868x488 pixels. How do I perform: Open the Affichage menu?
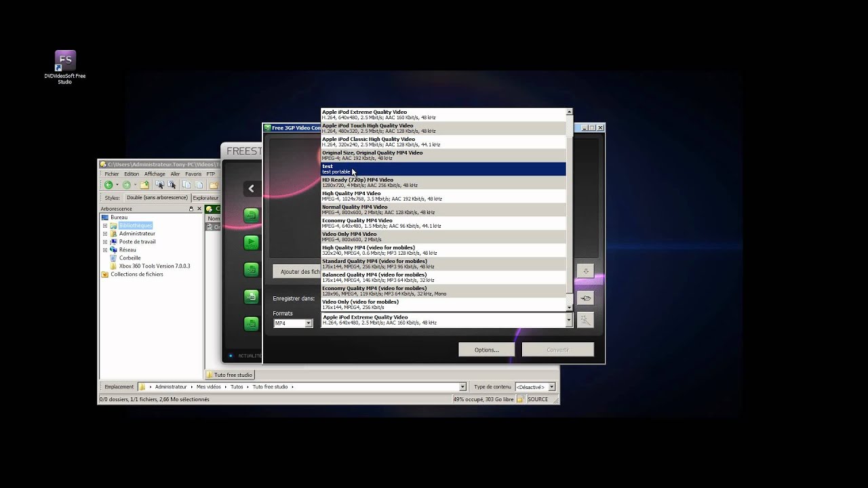pos(155,174)
